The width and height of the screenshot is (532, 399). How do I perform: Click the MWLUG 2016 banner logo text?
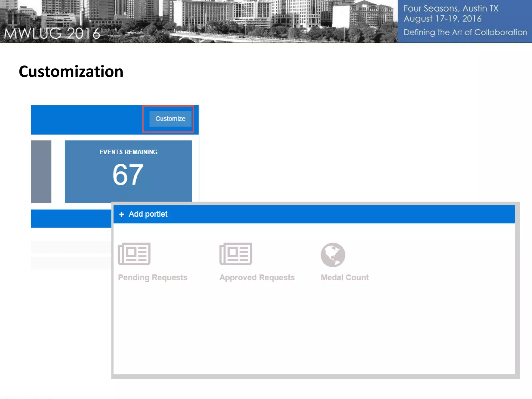[52, 33]
